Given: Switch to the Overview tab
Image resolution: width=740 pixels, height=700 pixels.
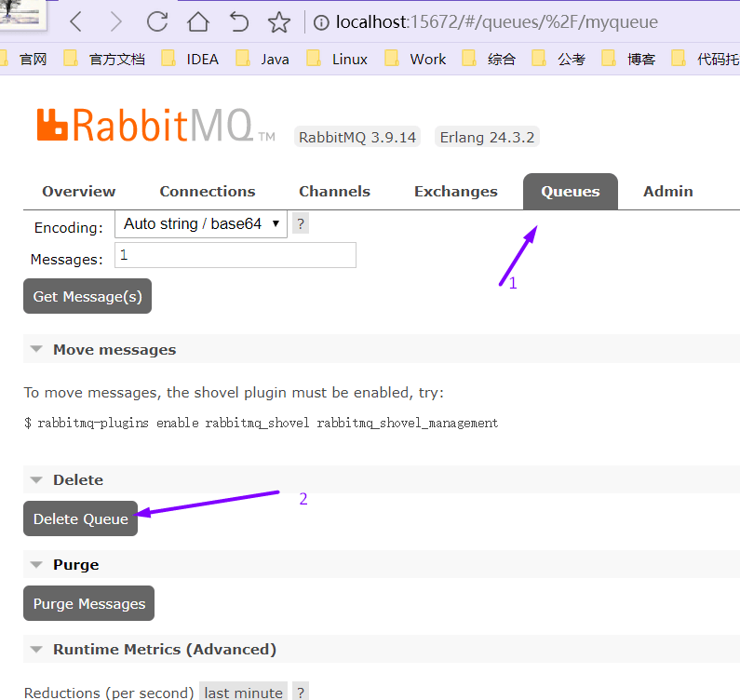Looking at the screenshot, I should coord(79,191).
